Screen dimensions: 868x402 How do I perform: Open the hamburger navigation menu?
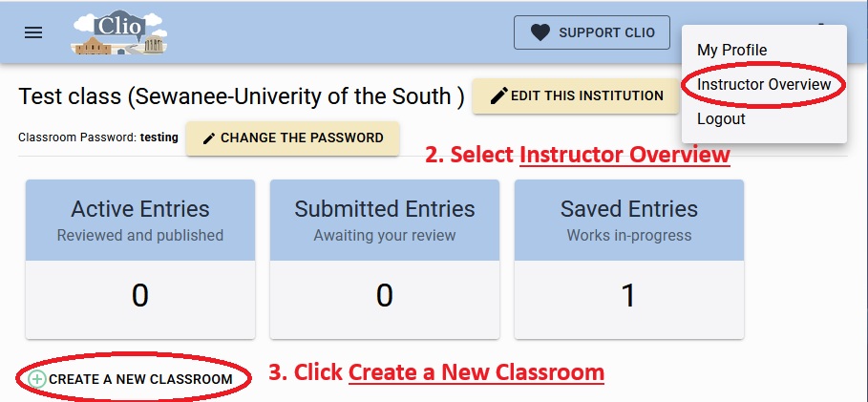[33, 32]
